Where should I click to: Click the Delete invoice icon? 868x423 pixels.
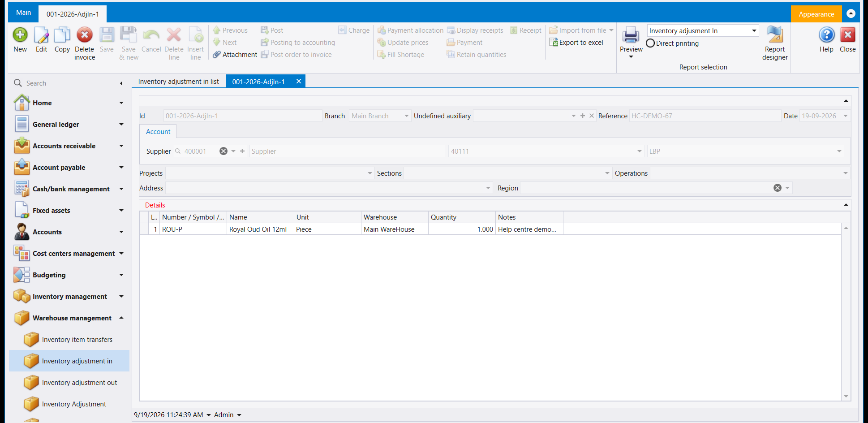click(84, 35)
